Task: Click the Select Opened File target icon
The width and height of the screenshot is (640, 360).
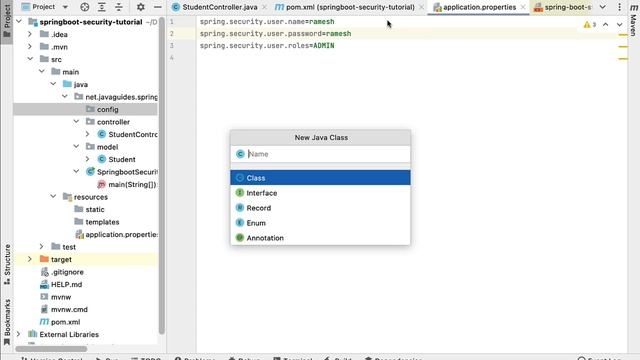Action: (84, 7)
